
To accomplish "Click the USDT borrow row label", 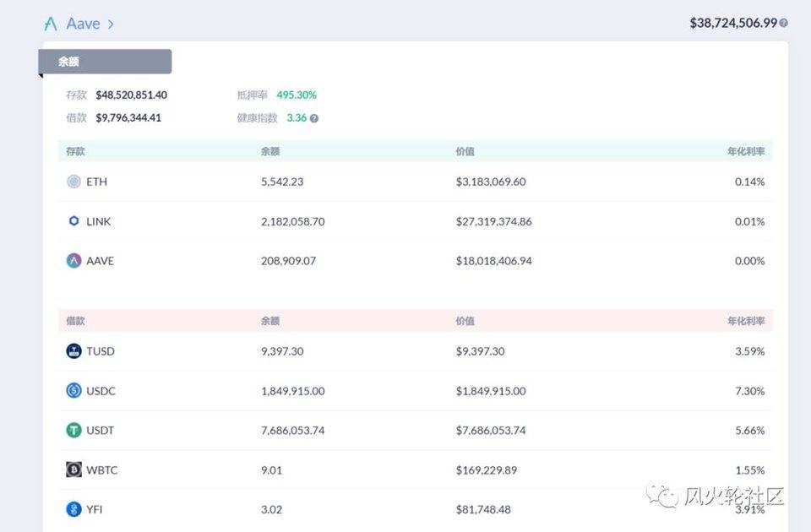I will pos(100,431).
